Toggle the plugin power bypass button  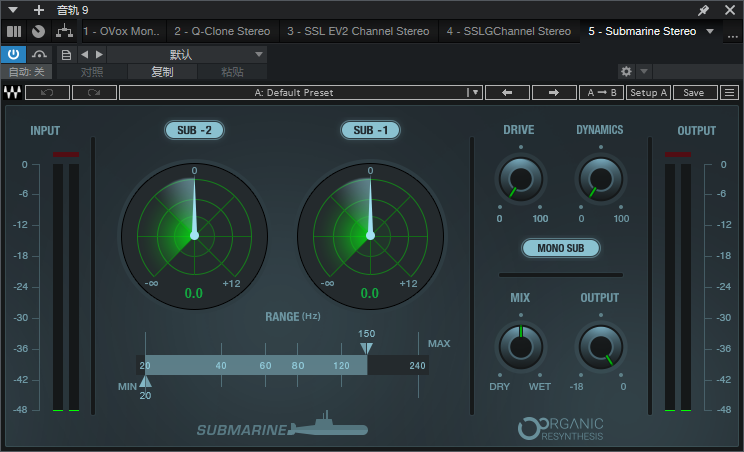(13, 54)
